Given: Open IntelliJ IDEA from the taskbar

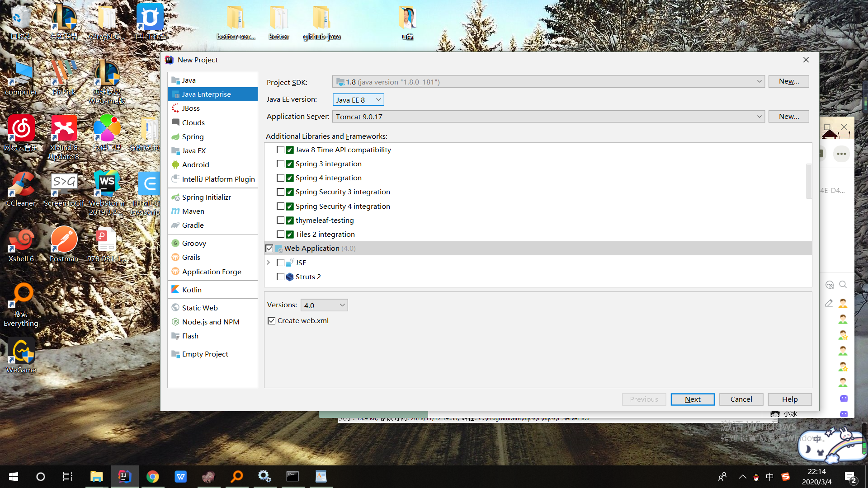Looking at the screenshot, I should point(124,476).
